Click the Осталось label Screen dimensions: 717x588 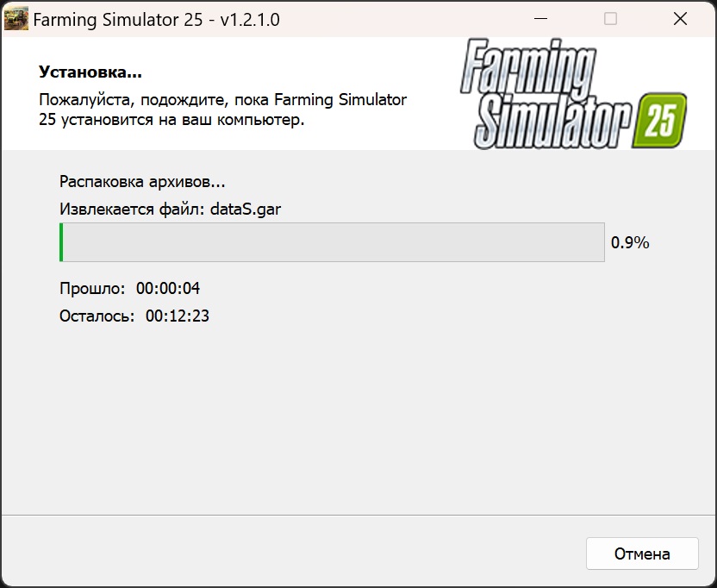pyautogui.click(x=97, y=316)
